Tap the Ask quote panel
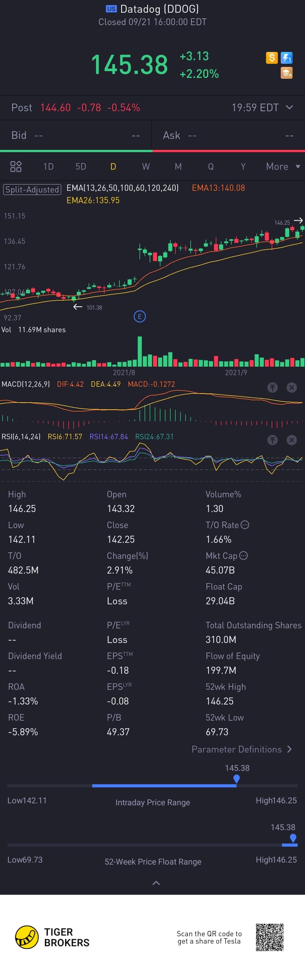 [x=228, y=135]
